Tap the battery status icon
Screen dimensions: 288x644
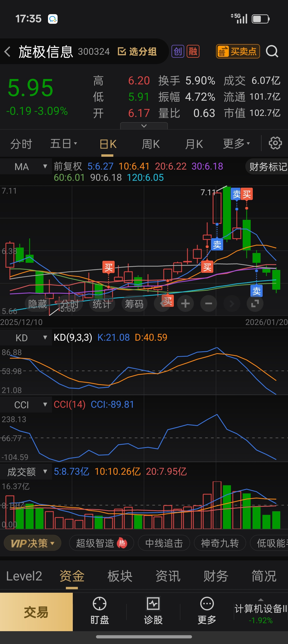tap(261, 19)
